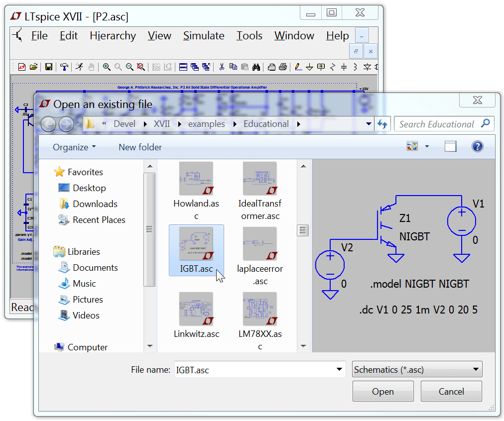504x421 pixels.
Task: Select the Label Net tool
Action: pyautogui.click(x=321, y=67)
